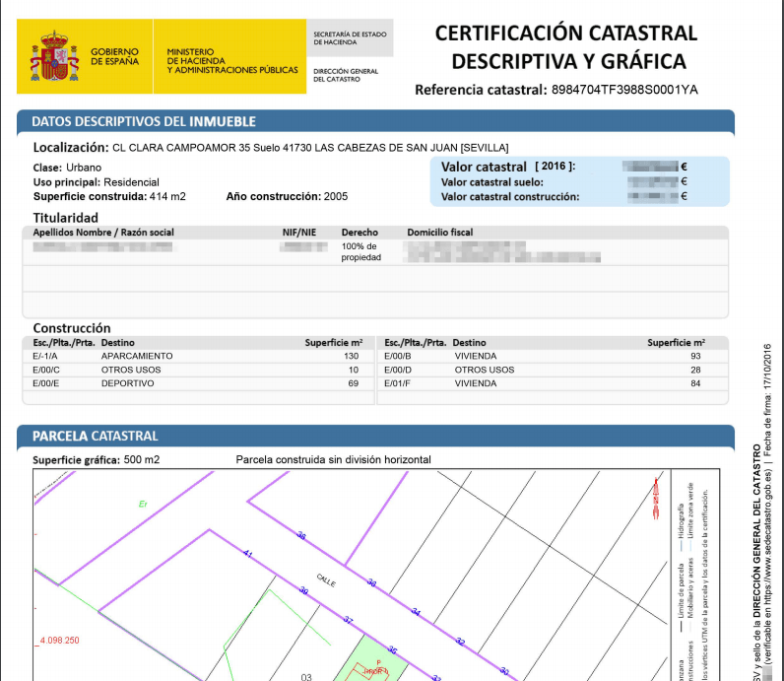
Task: Click the CALLE label on the map
Action: tap(326, 580)
